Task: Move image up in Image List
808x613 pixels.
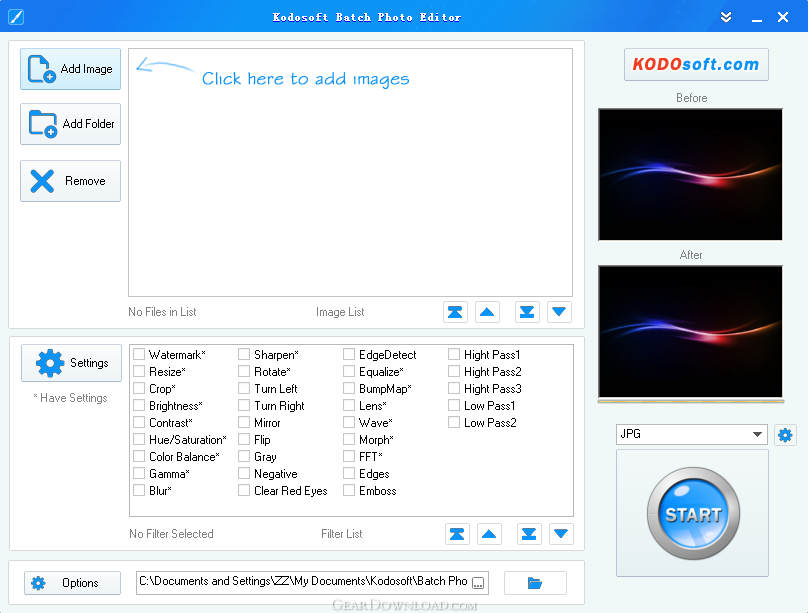Action: coord(487,312)
